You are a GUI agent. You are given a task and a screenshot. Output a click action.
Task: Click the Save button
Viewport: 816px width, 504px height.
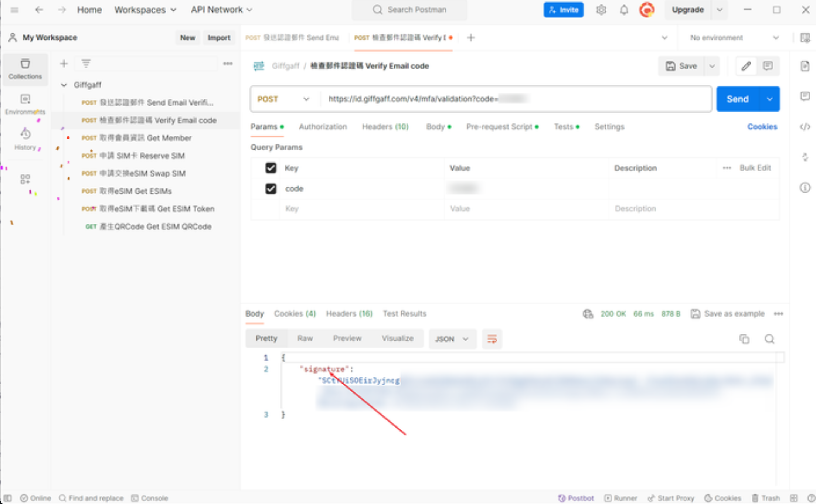(681, 66)
